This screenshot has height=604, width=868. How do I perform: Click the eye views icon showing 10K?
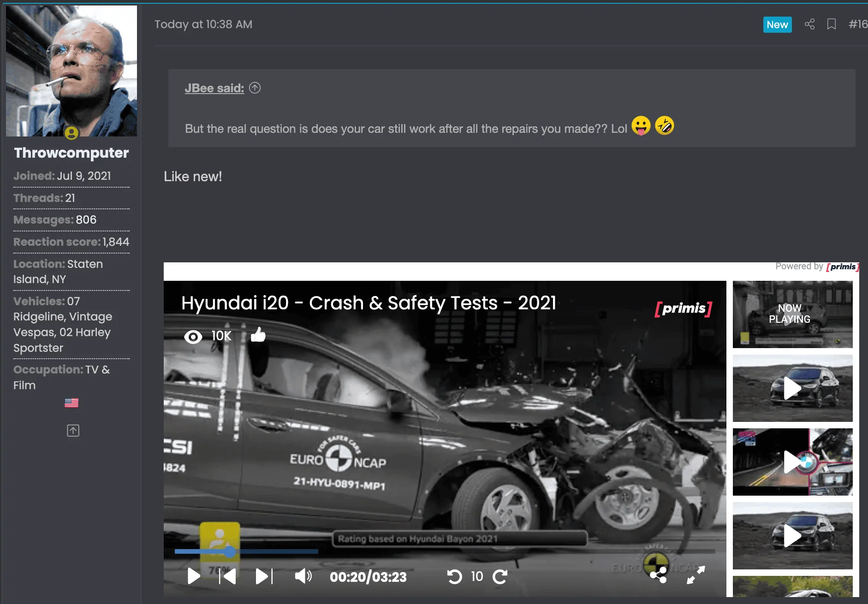[x=193, y=337]
